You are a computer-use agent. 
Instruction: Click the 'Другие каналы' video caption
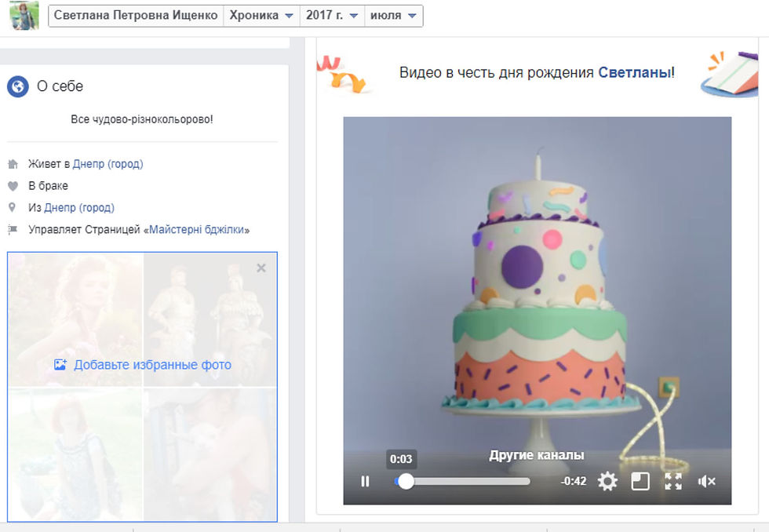(537, 455)
